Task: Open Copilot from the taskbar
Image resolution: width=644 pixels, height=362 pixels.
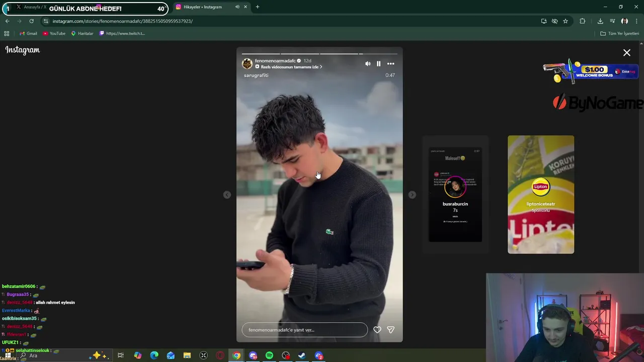Action: (x=137, y=355)
